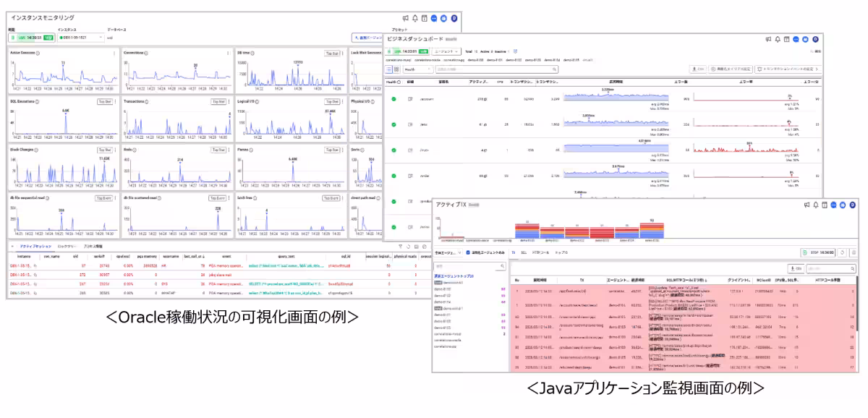Select SQL tab in Active TX

tap(524, 252)
